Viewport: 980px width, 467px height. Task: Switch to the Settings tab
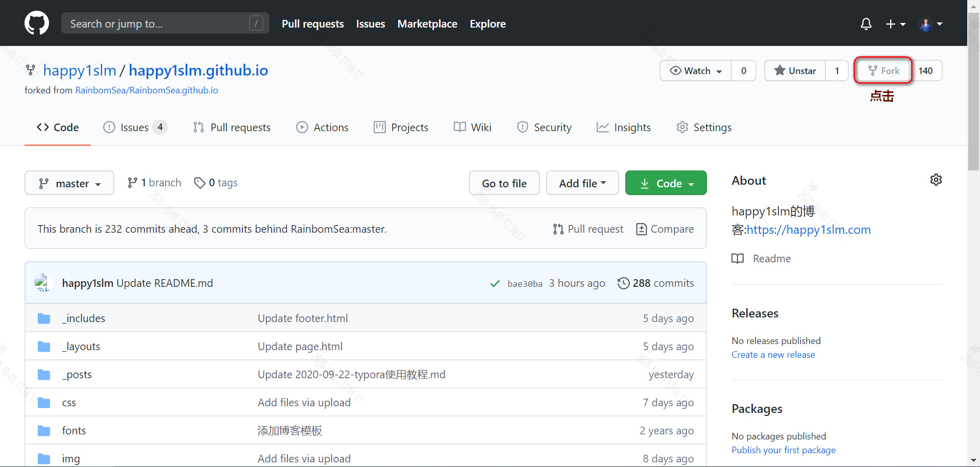tap(704, 128)
